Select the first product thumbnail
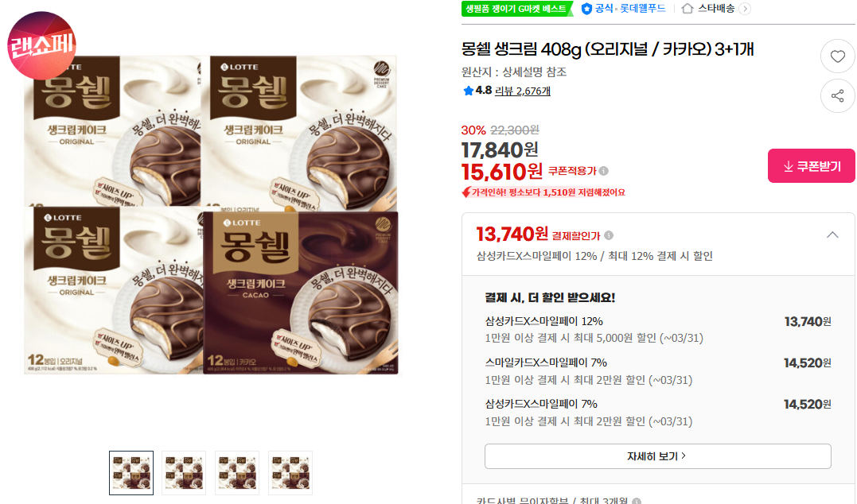This screenshot has width=857, height=504. [x=131, y=473]
